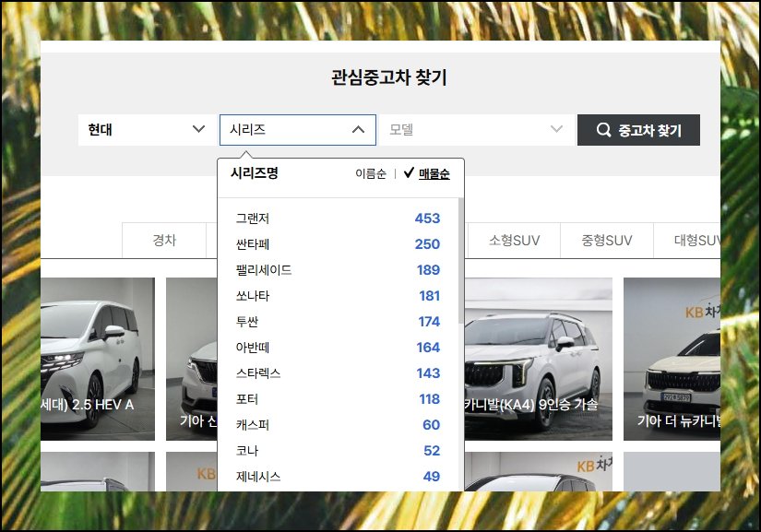Screen dimensions: 761x532
Task: Switch to the 중형SUV tab
Action: coord(607,240)
